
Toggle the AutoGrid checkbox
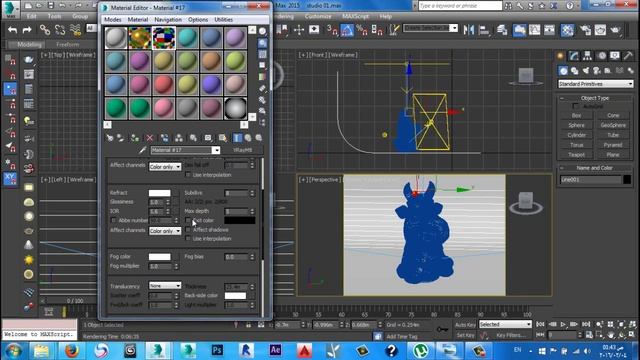point(576,106)
